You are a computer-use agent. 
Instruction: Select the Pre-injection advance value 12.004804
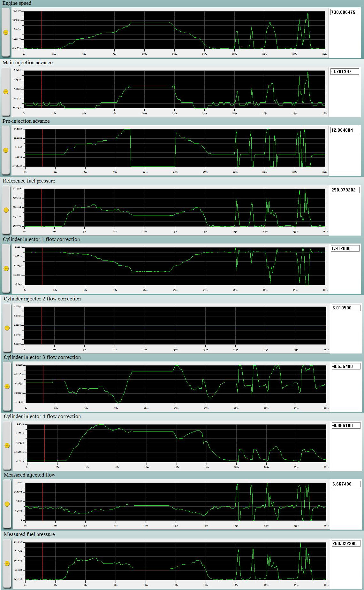point(345,130)
